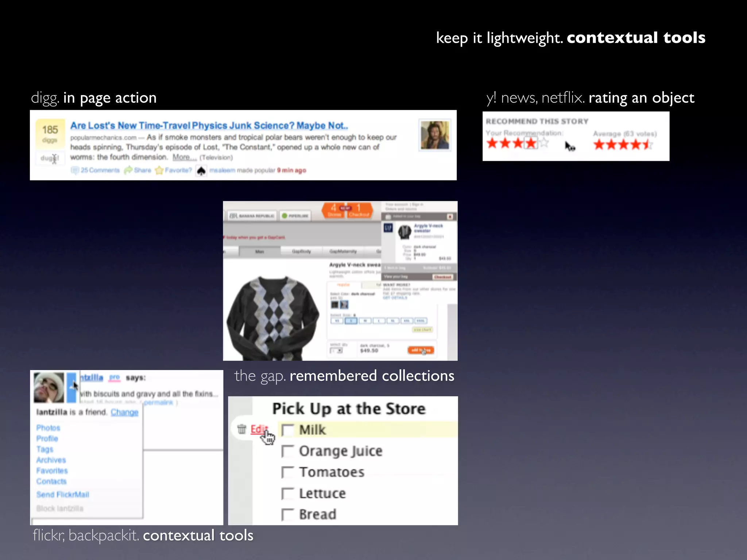The height and width of the screenshot is (560, 747).
Task: Check the Milk checkbox
Action: coord(287,430)
